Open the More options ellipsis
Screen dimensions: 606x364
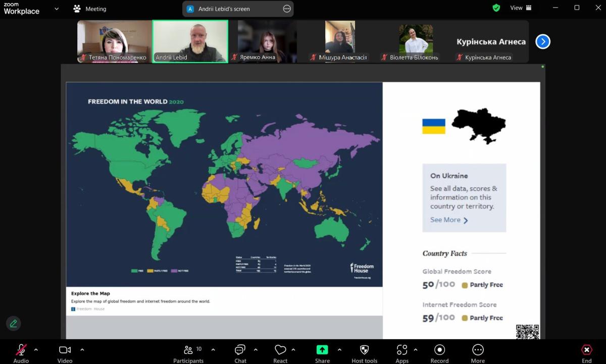[478, 353]
